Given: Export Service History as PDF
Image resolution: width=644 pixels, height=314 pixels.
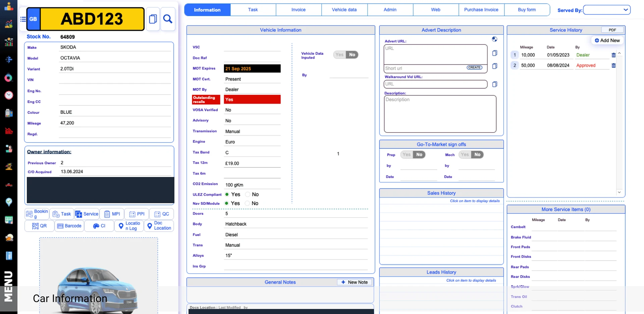Looking at the screenshot, I should pos(612,30).
